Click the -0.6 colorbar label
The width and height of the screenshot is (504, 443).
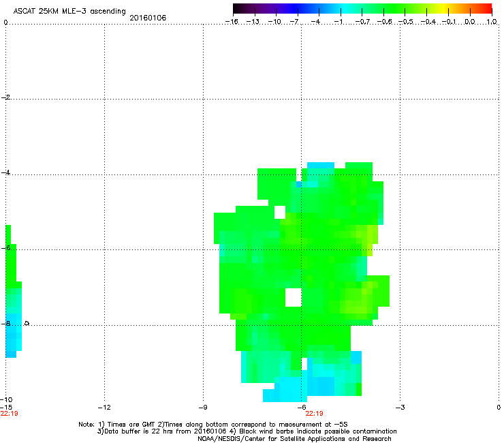click(384, 22)
